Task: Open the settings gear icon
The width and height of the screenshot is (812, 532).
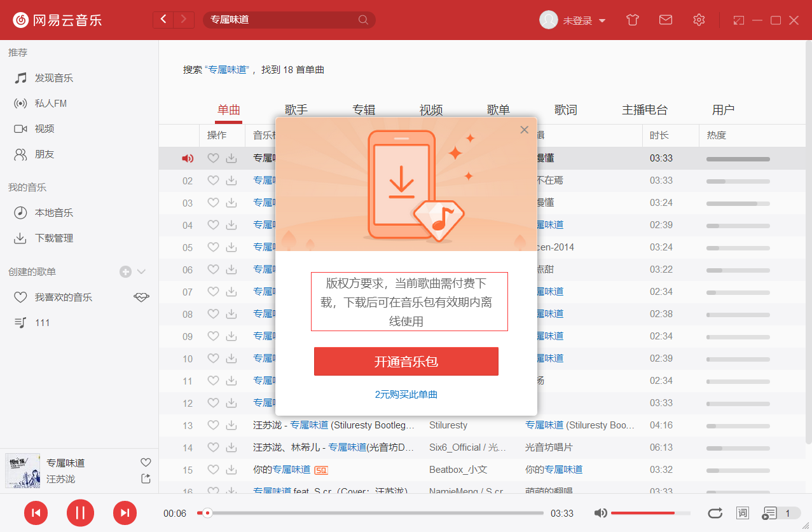Action: point(699,20)
